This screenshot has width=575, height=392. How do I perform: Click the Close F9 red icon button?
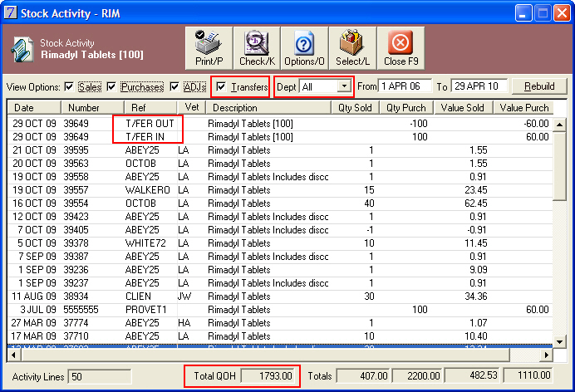(x=401, y=48)
